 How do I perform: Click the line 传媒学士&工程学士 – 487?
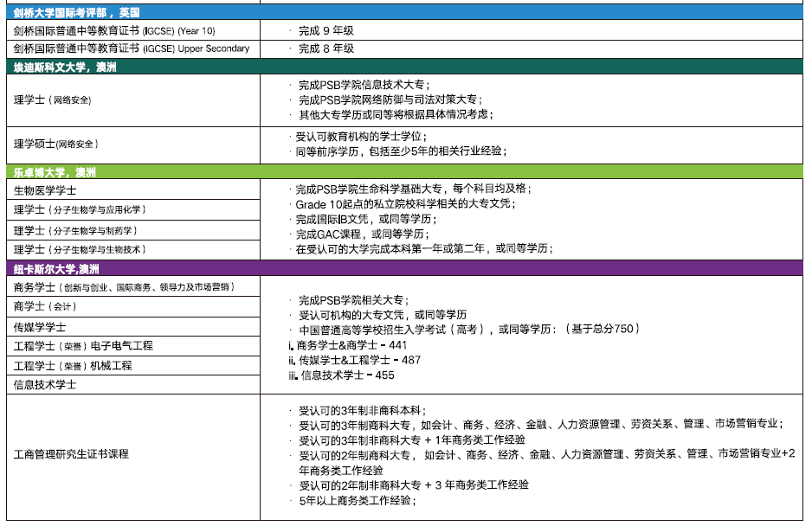355,361
